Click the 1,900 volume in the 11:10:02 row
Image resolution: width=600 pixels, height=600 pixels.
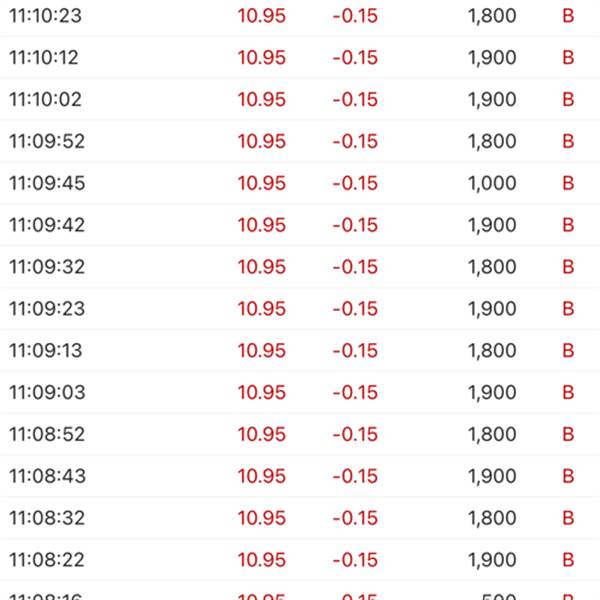click(492, 100)
